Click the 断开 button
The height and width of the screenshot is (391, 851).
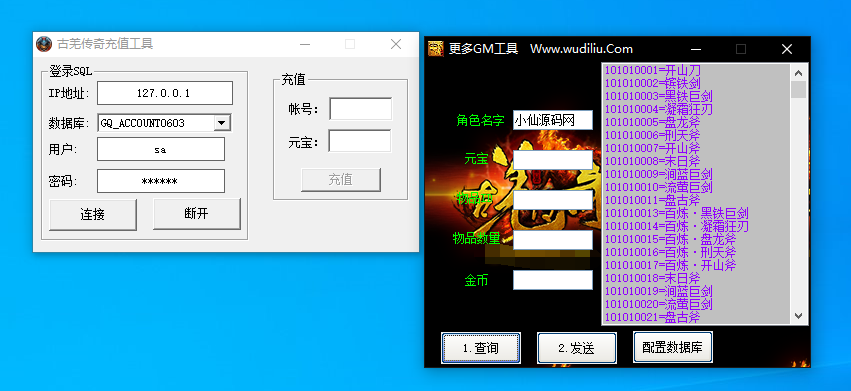tap(196, 214)
